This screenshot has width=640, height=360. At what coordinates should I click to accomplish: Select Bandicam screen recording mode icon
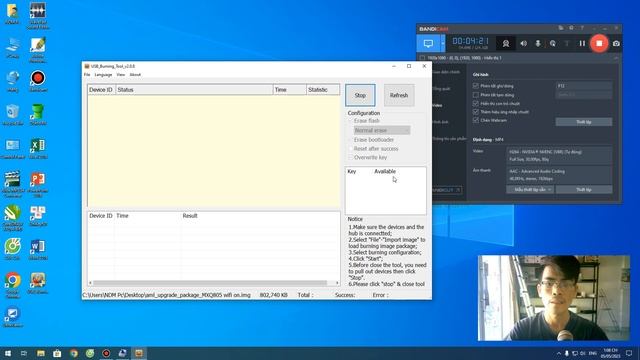click(428, 43)
